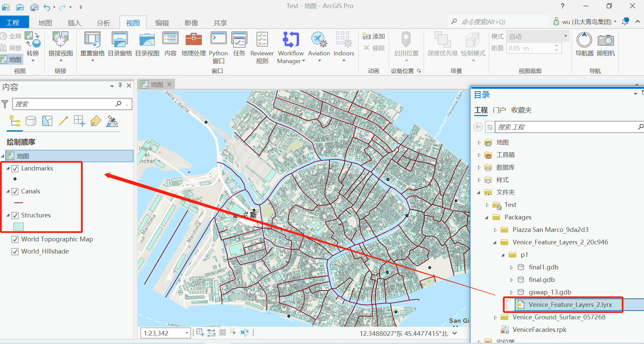The image size is (644, 344).
Task: Open the Portal (门户) tab in Catalog
Action: click(499, 110)
